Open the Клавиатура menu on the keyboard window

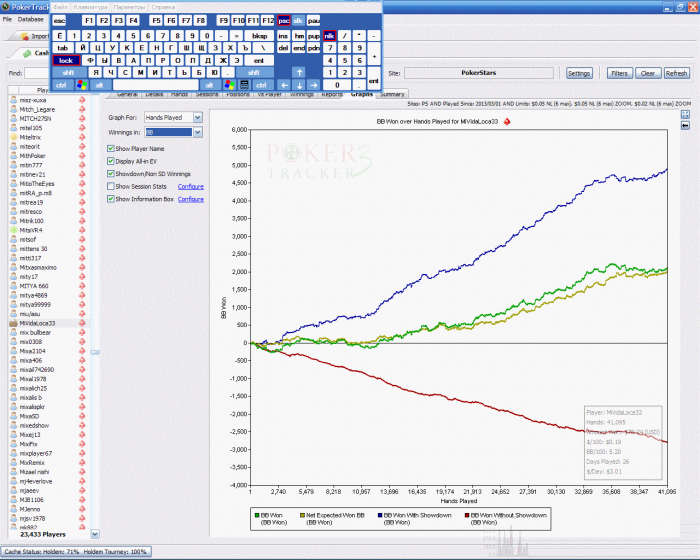90,7
